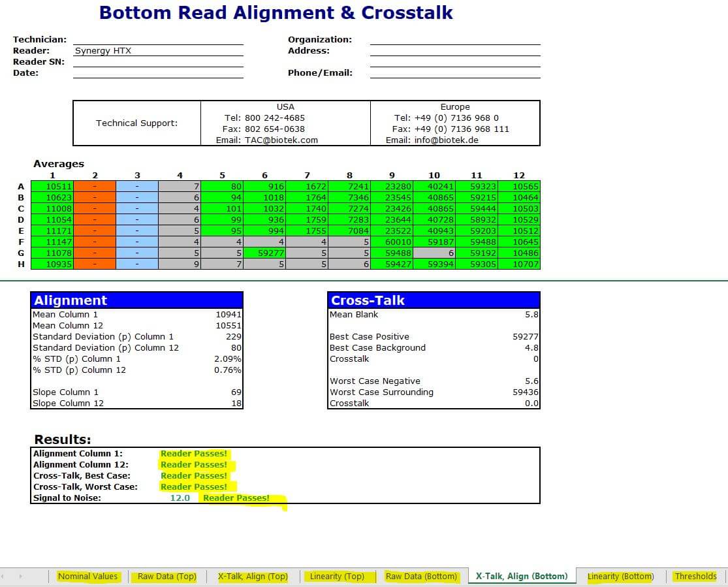Viewport: 728px width, 587px height.
Task: Select the Raw Data (Bottom) tab
Action: pos(421,577)
